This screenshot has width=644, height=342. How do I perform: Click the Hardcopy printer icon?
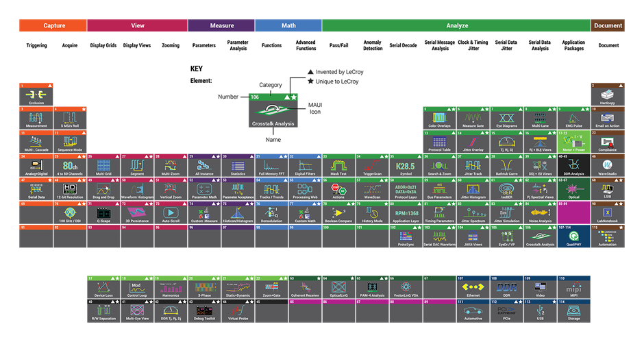[608, 95]
